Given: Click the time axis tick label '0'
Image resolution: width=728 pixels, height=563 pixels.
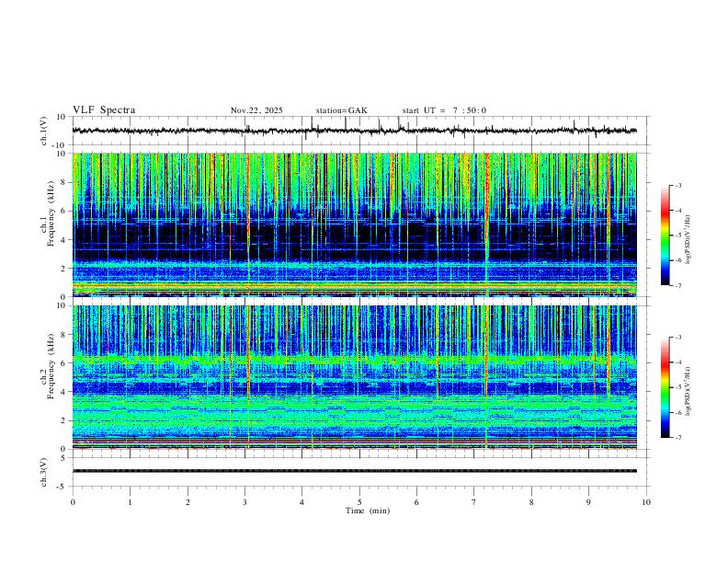Looking at the screenshot, I should click(73, 502).
